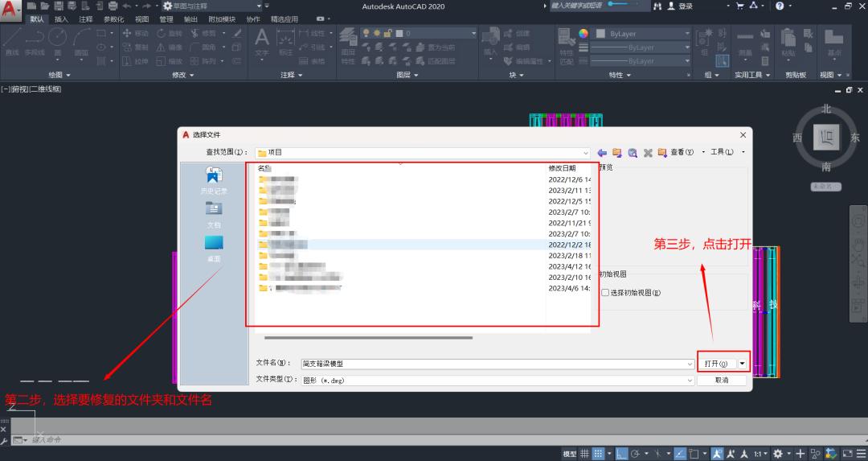Click the Save icon in quick access toolbar
868x461 pixels.
click(58, 6)
